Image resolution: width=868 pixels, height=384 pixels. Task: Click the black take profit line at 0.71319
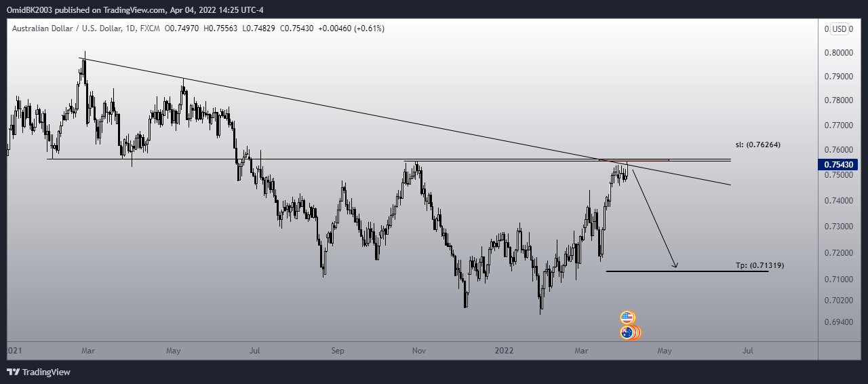(686, 271)
